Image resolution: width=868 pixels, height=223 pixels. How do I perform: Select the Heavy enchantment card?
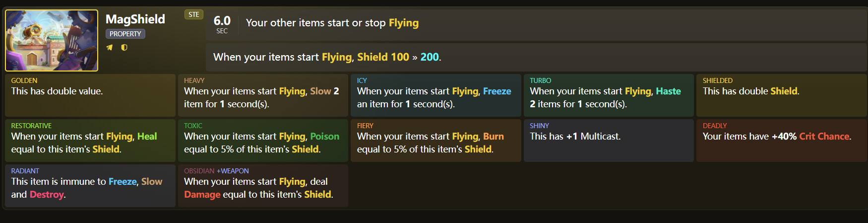[263, 95]
